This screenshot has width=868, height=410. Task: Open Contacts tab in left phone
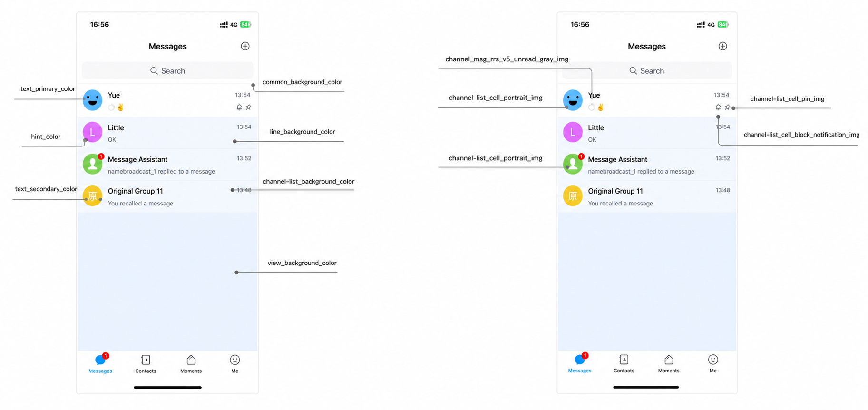146,364
